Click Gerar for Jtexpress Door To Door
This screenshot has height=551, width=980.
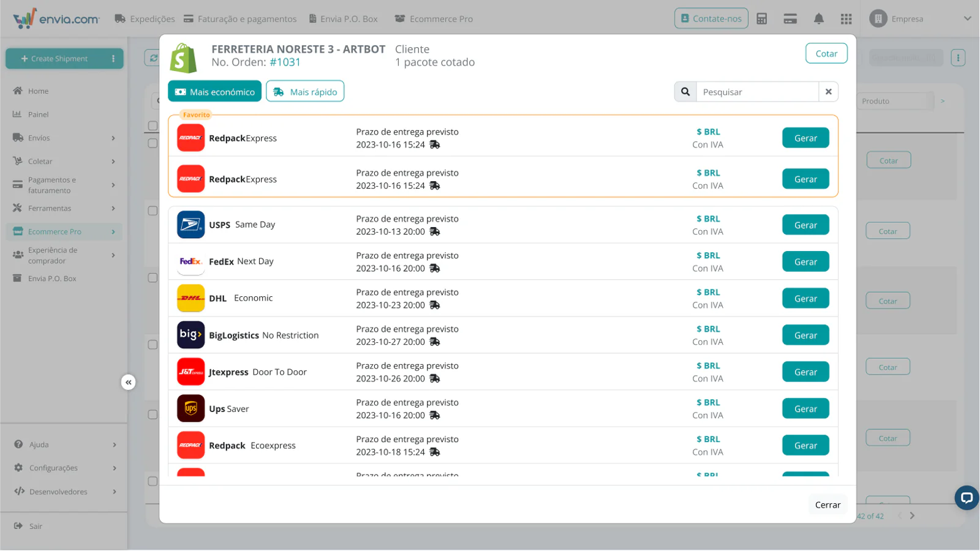pos(805,372)
